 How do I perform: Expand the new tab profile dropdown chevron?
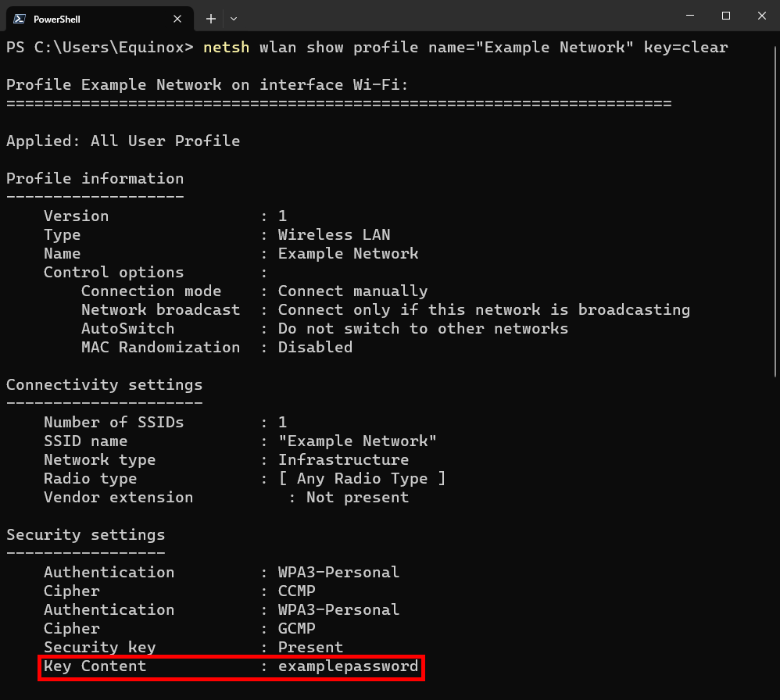click(234, 19)
